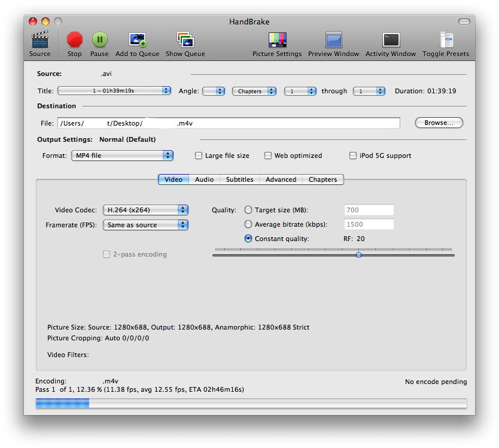Screen dimensions: 499x448
Task: Switch to the Chapters tab
Action: 322,179
